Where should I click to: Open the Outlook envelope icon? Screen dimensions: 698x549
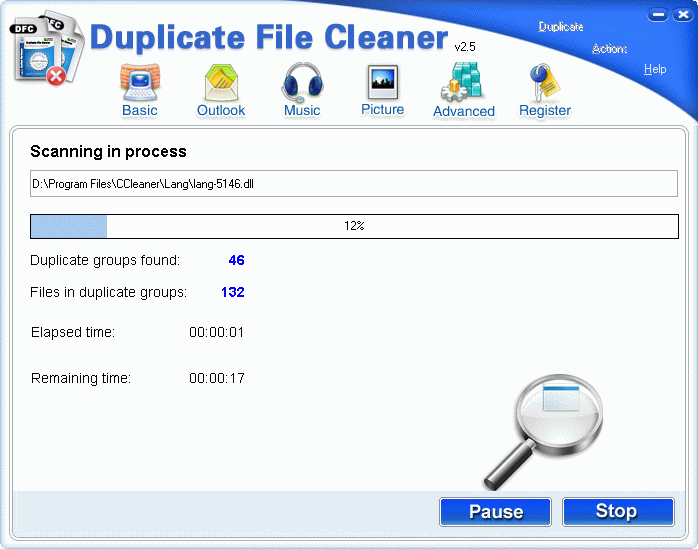click(x=221, y=82)
